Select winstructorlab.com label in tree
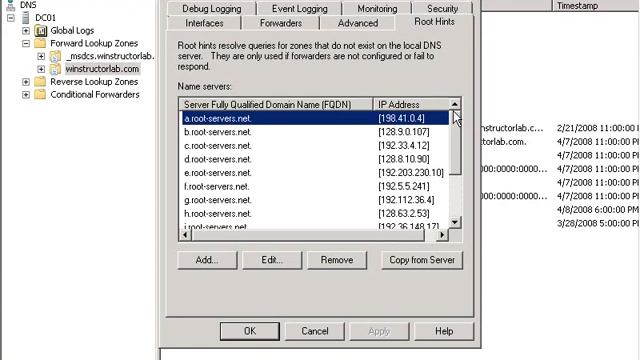 coord(102,69)
